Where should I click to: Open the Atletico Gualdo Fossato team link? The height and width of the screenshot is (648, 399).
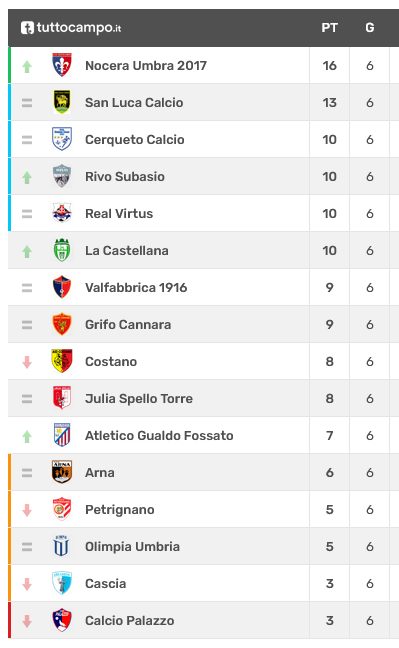159,436
